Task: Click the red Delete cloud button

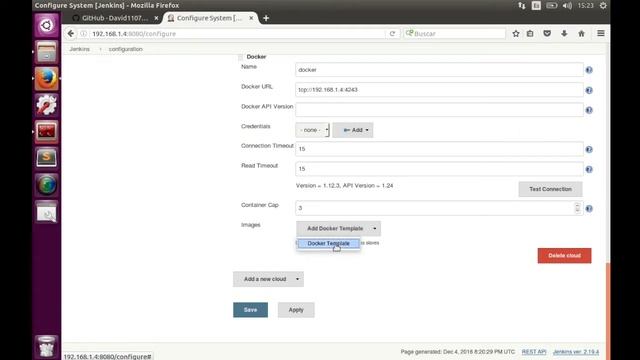Action: 564,256
